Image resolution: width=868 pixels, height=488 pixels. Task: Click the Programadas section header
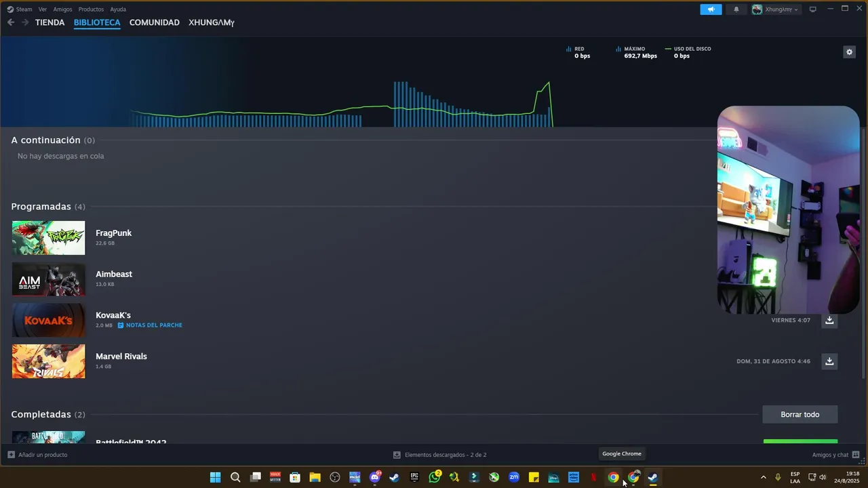[x=48, y=207]
